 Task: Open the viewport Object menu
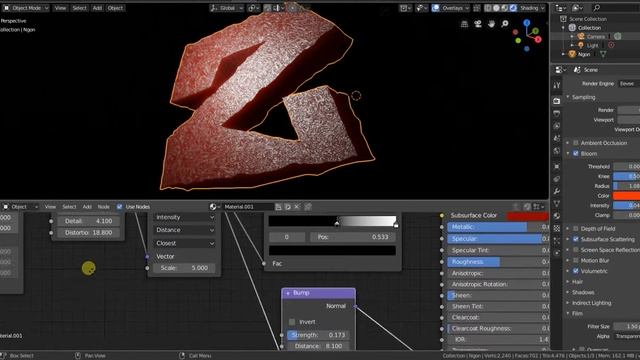click(x=115, y=8)
